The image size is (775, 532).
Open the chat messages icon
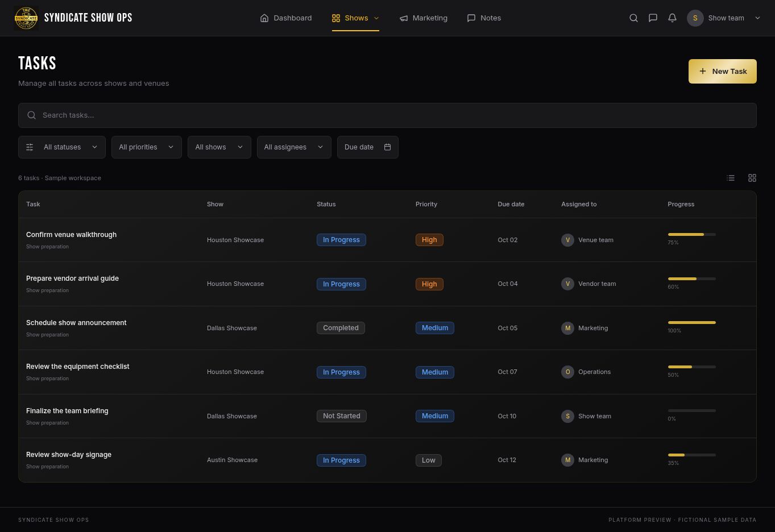tap(653, 18)
